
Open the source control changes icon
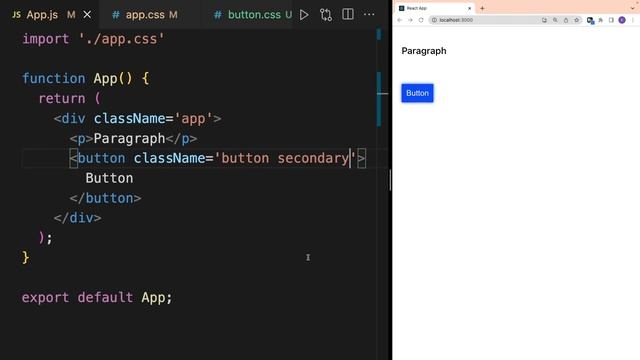326,15
